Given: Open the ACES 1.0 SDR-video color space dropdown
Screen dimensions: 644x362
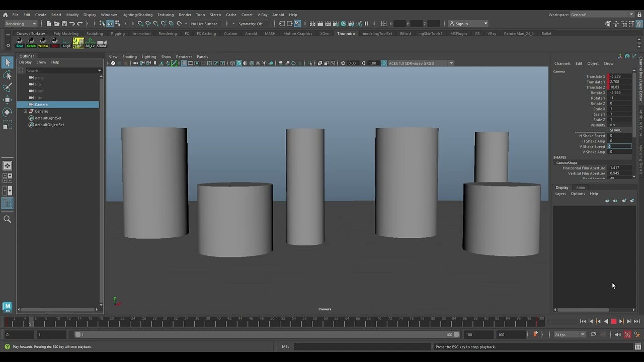Looking at the screenshot, I should point(420,63).
